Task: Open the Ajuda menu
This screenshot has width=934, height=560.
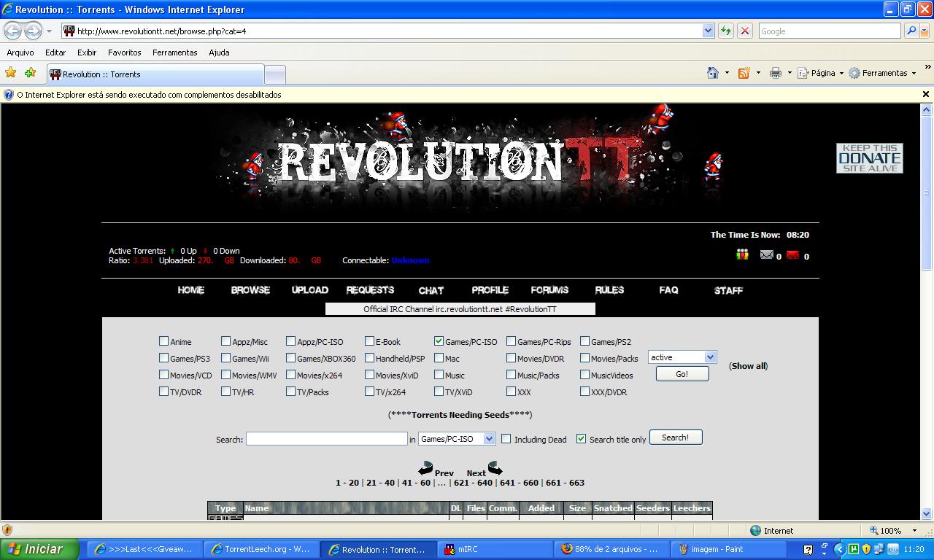Action: click(219, 52)
